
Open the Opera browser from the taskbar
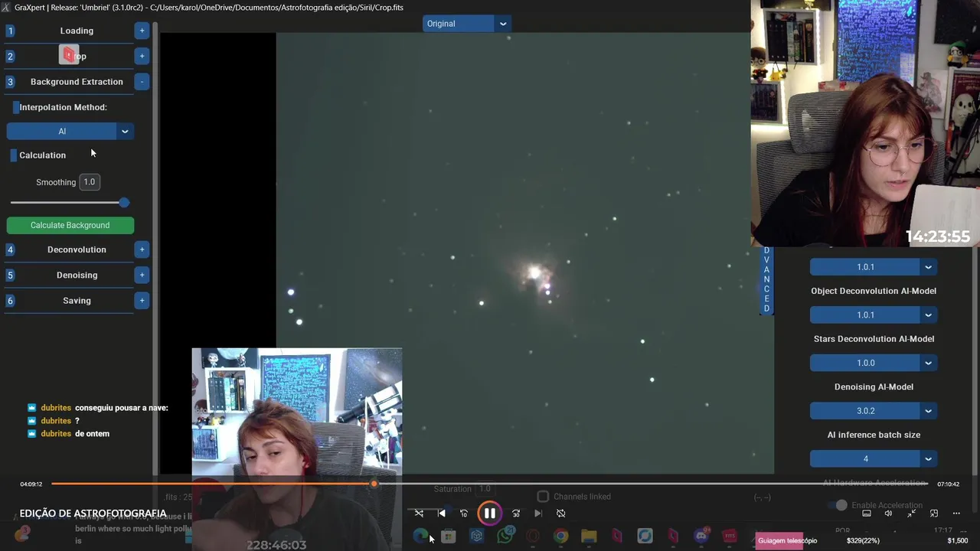point(533,536)
